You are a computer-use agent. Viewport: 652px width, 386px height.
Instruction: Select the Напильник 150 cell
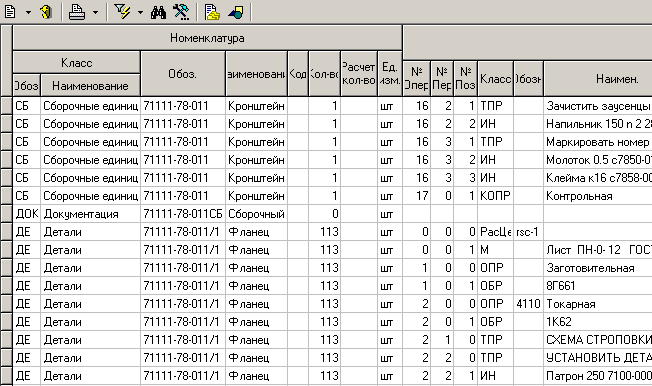tap(598, 124)
